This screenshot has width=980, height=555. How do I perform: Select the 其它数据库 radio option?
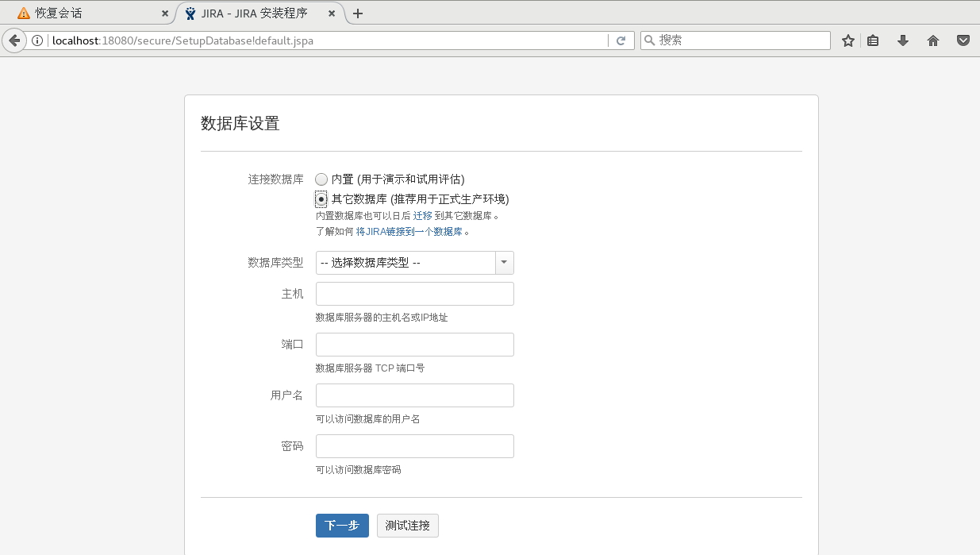321,199
